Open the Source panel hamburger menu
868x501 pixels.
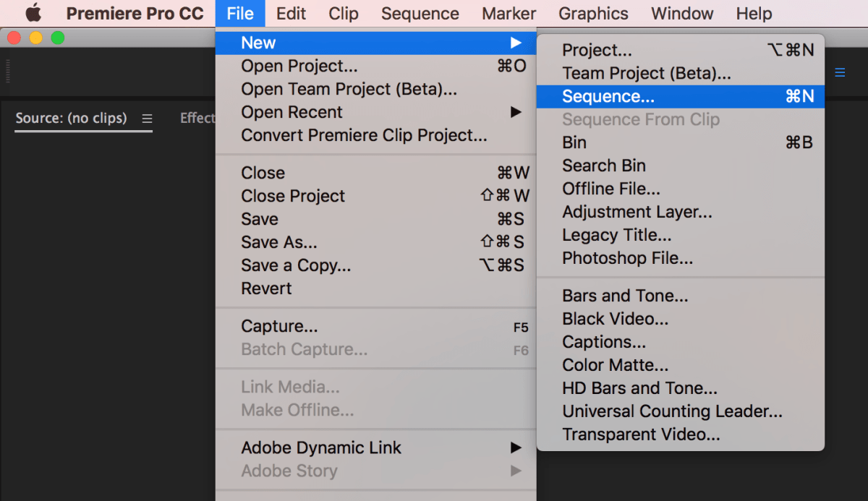click(147, 119)
